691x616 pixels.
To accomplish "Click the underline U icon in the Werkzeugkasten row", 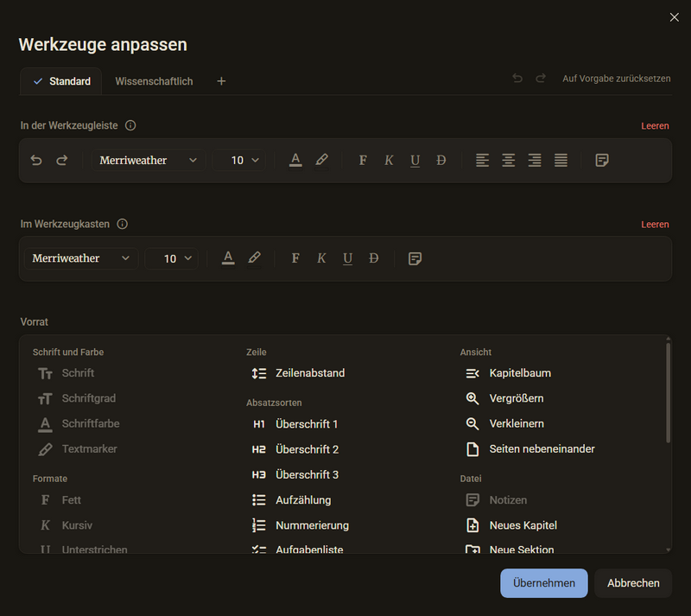I will pos(347,259).
